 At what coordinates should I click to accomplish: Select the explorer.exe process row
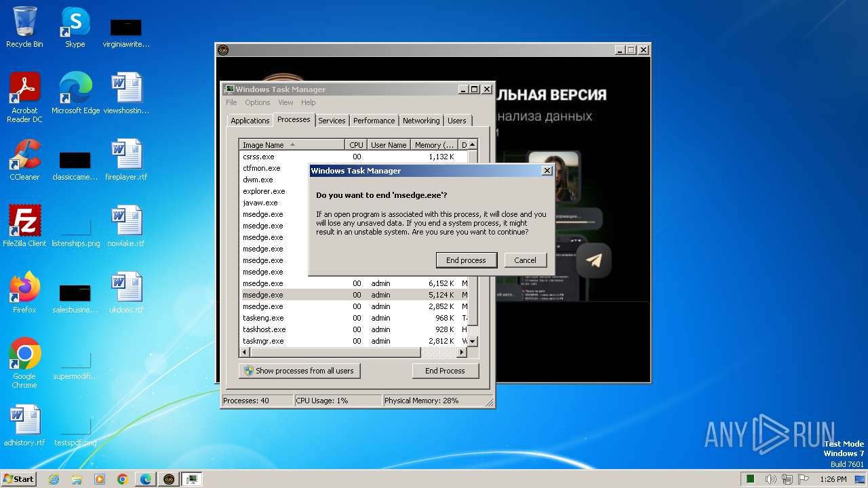coord(275,191)
